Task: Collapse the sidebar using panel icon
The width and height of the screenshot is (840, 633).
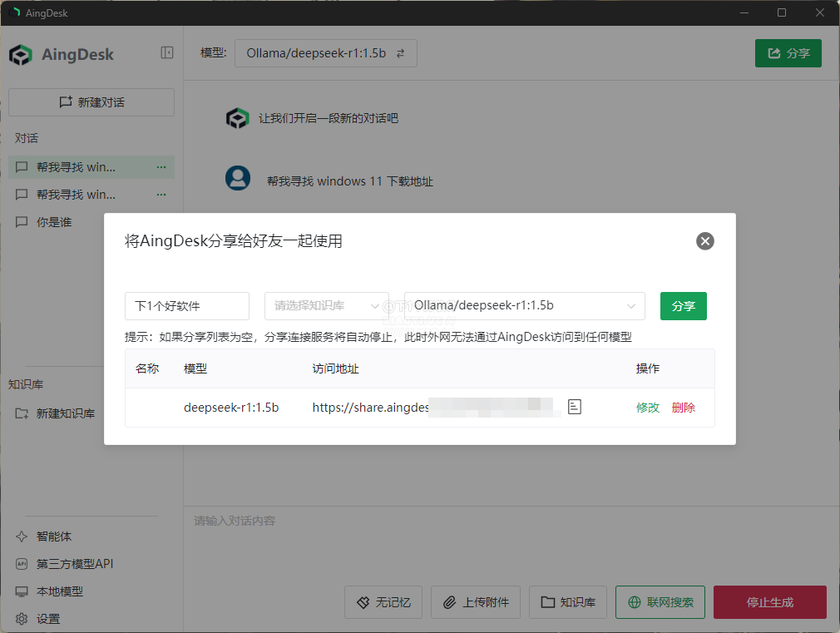Action: pos(167,52)
